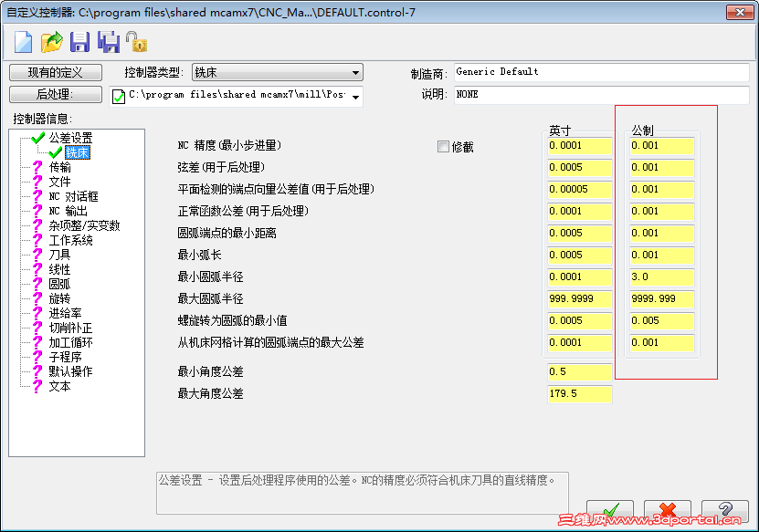Select 线性 tree item

coord(60,269)
